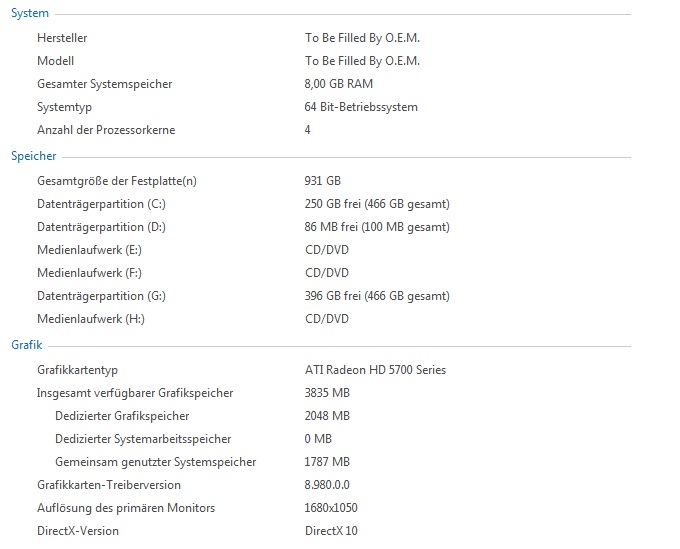Click the Anzahl der Prozessorkerne label
Viewport: 680px width, 549px height.
point(106,130)
